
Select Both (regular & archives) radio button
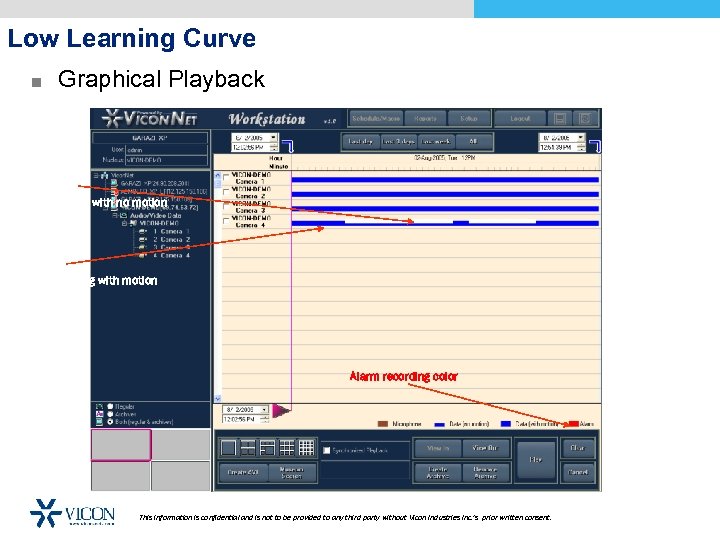[x=110, y=422]
